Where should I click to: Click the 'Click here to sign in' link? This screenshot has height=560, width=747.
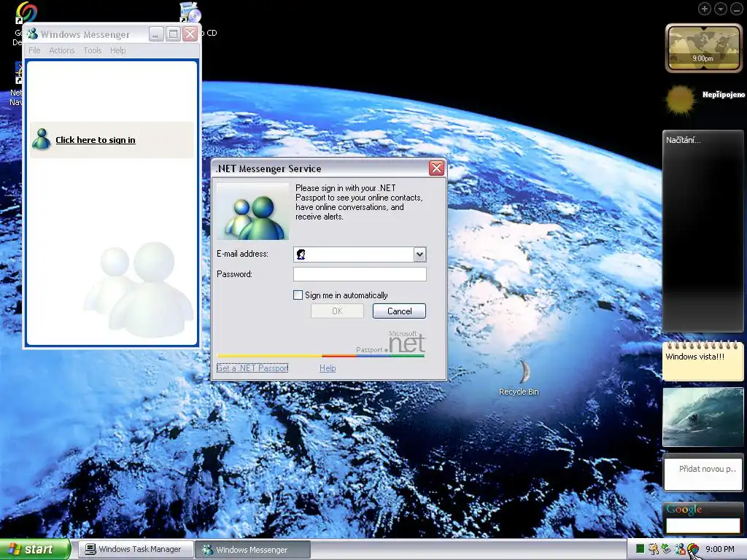(x=96, y=140)
